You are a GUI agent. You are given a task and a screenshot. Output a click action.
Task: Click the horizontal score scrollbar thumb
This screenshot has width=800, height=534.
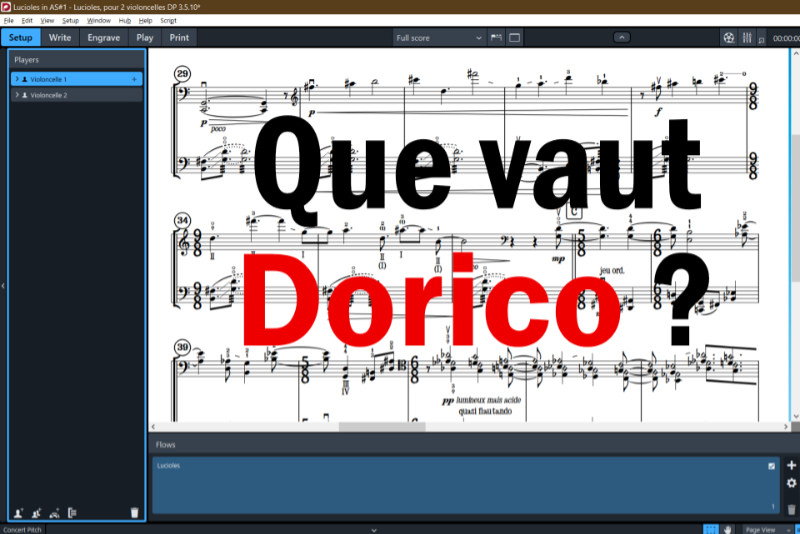(x=382, y=427)
